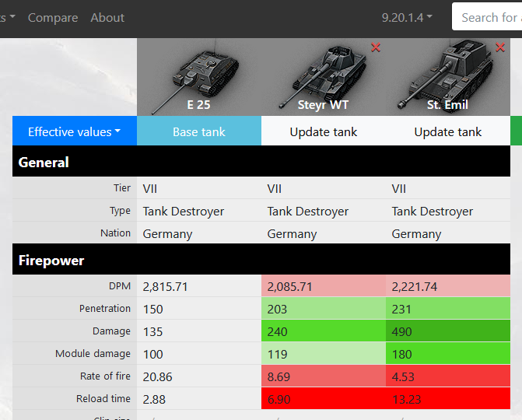The width and height of the screenshot is (522, 420).
Task: Click the Nation row label
Action: coord(115,233)
